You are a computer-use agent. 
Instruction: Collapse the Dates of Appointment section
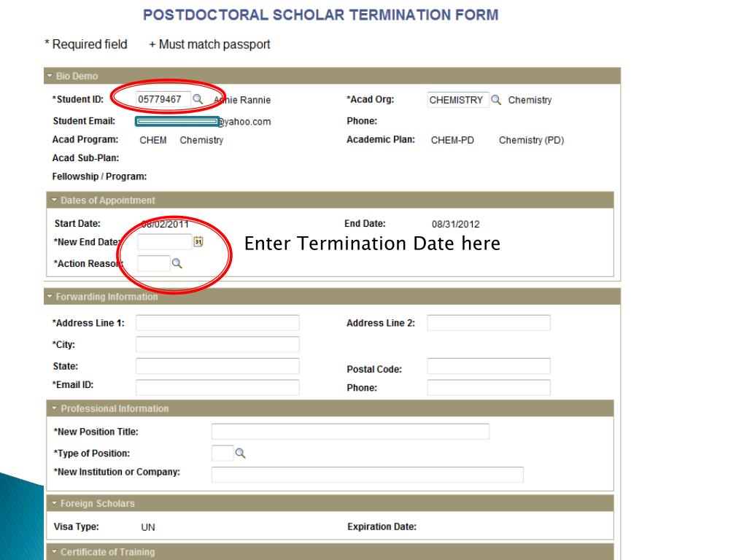pyautogui.click(x=55, y=201)
